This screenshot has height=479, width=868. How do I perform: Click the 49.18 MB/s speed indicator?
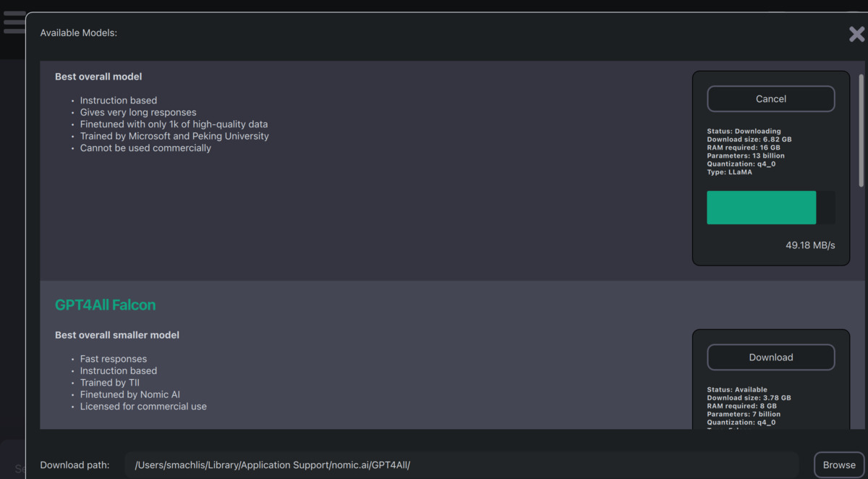[x=810, y=245]
